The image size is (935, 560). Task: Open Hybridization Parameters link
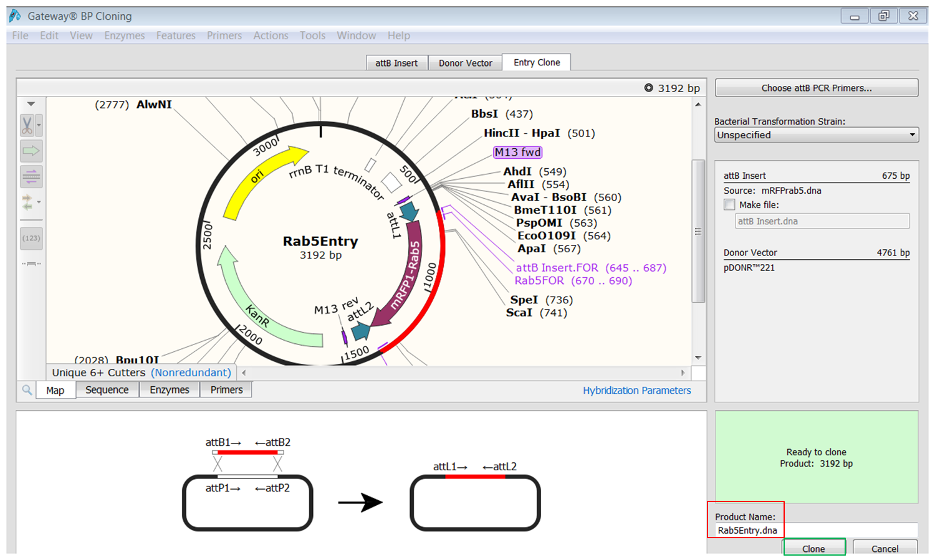click(637, 391)
